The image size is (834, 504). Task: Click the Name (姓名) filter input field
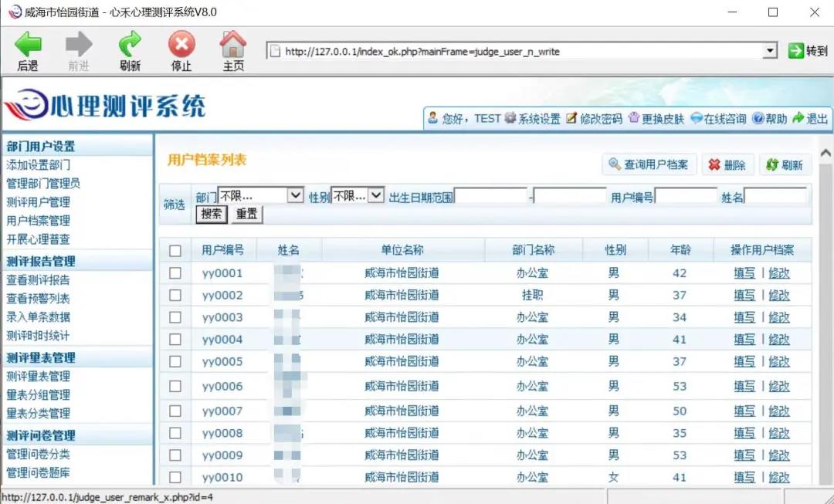coord(775,196)
